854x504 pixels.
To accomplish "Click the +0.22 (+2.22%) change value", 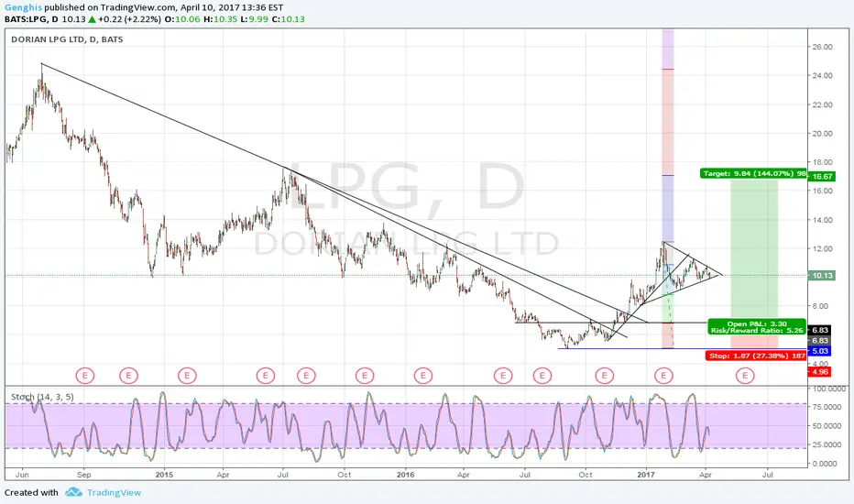I will pos(129,19).
